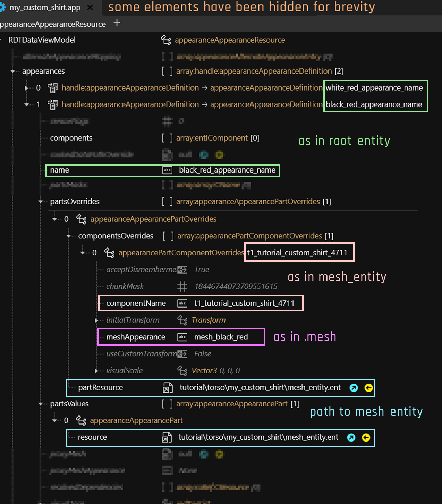Viewport: 442px width, 504px height.
Task: Close the my_custom_shirt.app tab
Action: (x=90, y=7)
